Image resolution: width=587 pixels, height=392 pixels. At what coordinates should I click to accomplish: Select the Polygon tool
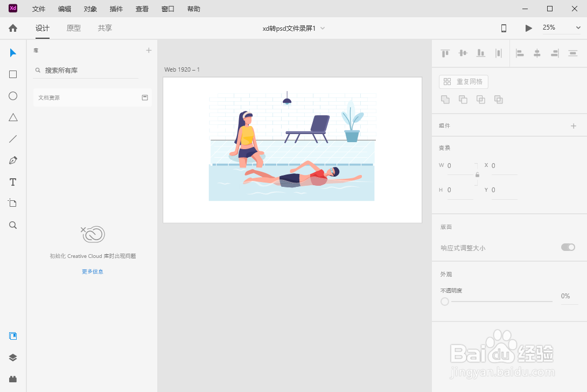(x=12, y=117)
